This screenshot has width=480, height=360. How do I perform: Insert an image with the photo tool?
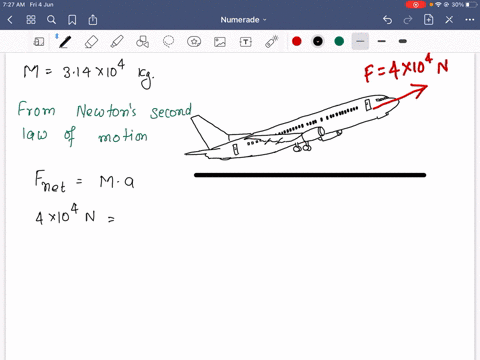[x=220, y=42]
